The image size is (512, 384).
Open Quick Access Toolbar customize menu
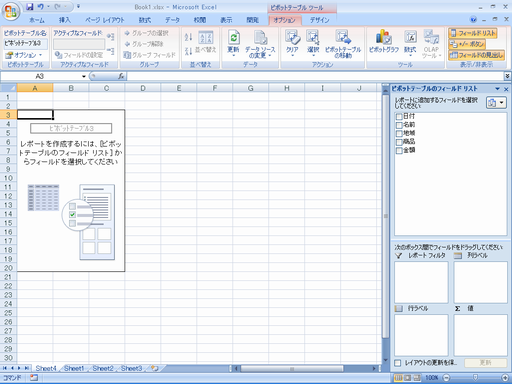click(78, 6)
